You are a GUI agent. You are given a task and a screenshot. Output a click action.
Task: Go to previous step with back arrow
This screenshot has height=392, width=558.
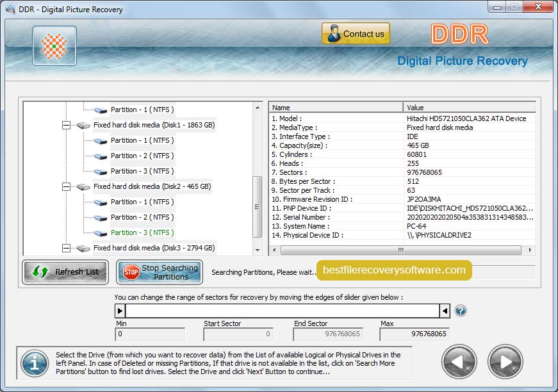click(459, 362)
